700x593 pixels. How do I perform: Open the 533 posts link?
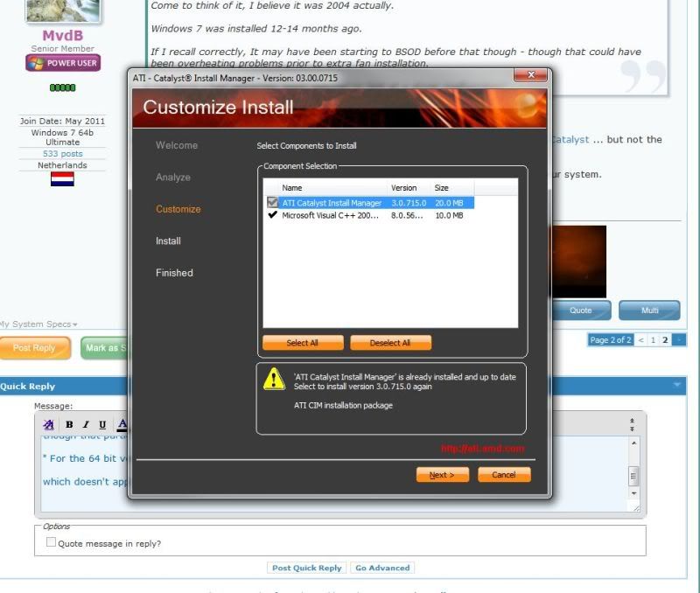pyautogui.click(x=62, y=153)
